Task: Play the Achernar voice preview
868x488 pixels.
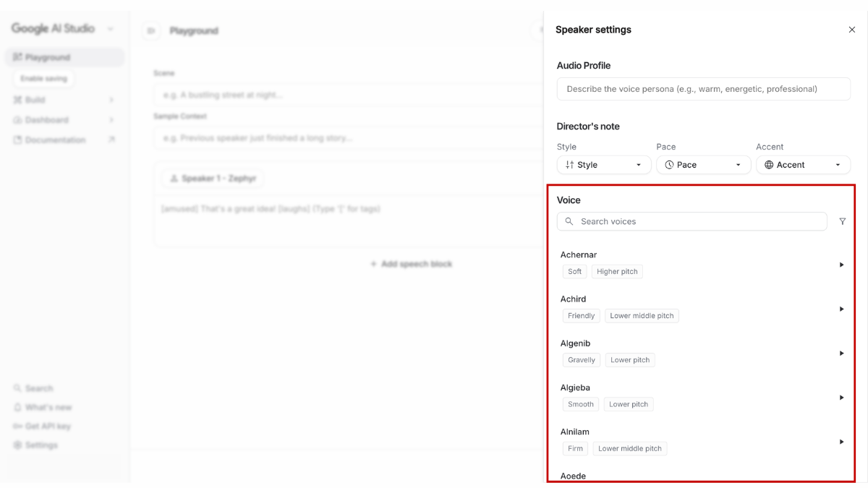Action: (841, 265)
